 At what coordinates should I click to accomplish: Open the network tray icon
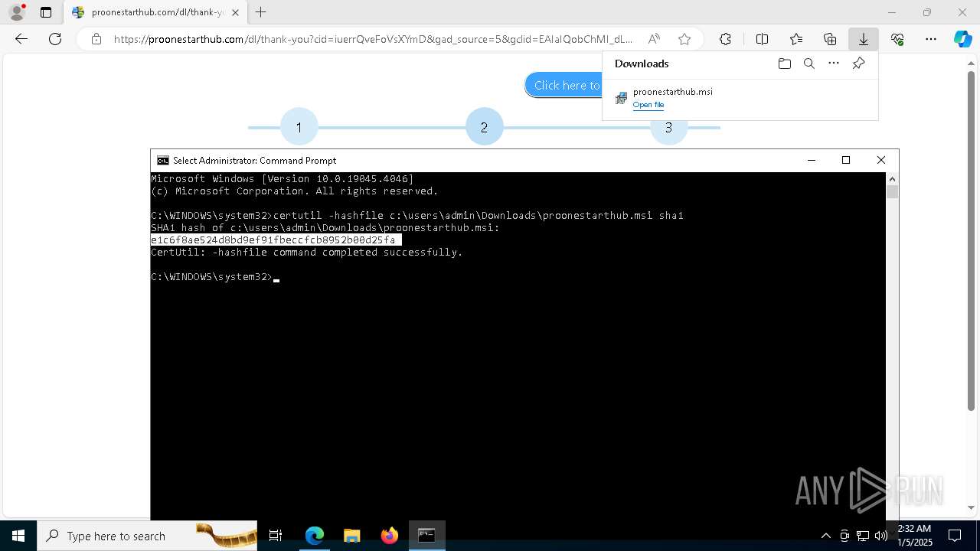point(863,536)
